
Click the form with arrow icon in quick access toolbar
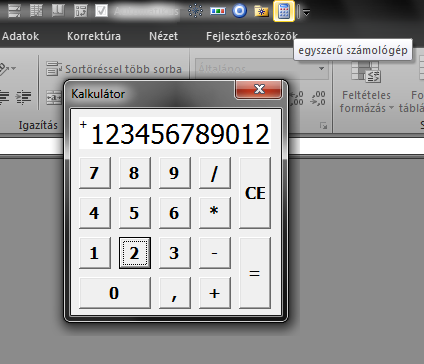coord(80,11)
